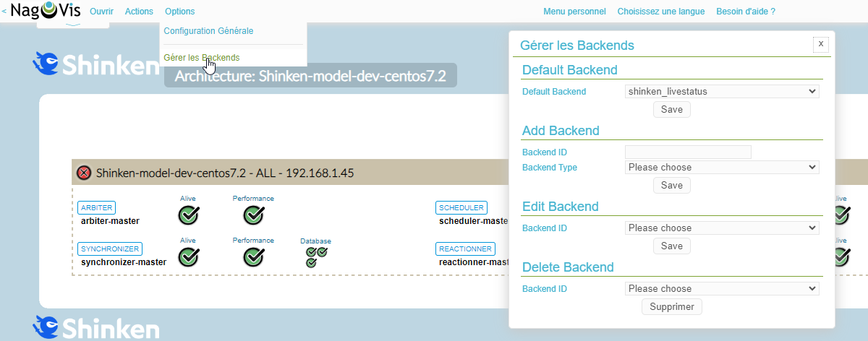Click synchronizer-master Performance status icon
Image resolution: width=868 pixels, height=341 pixels.
(253, 256)
